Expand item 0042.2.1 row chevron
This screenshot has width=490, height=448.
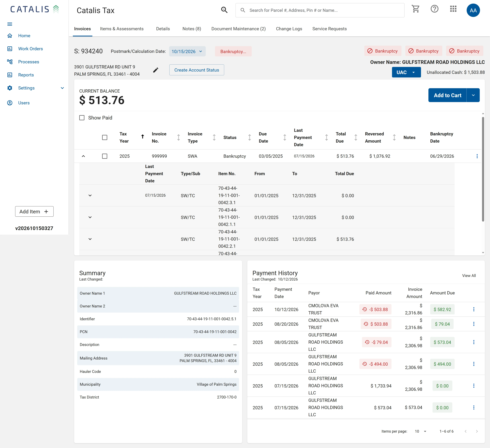(90, 239)
